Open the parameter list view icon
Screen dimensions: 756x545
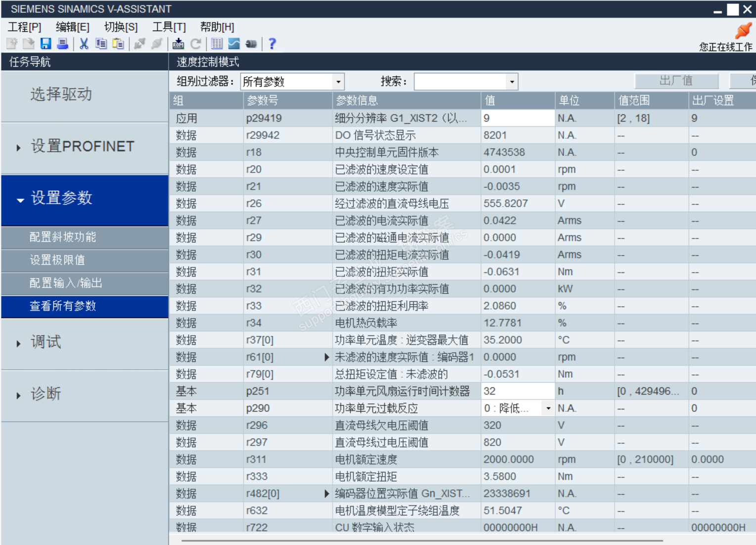click(x=217, y=44)
